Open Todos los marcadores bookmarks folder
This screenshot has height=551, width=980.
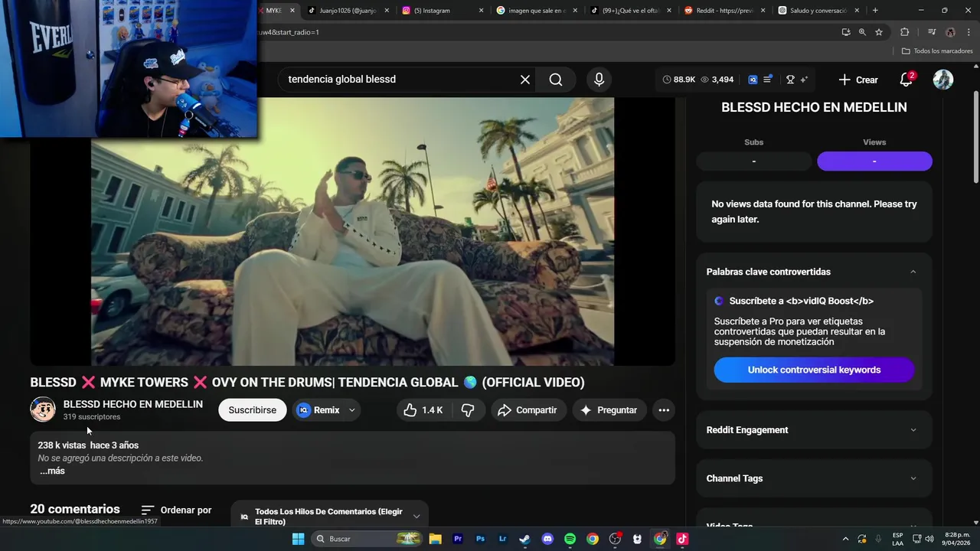[x=937, y=51]
